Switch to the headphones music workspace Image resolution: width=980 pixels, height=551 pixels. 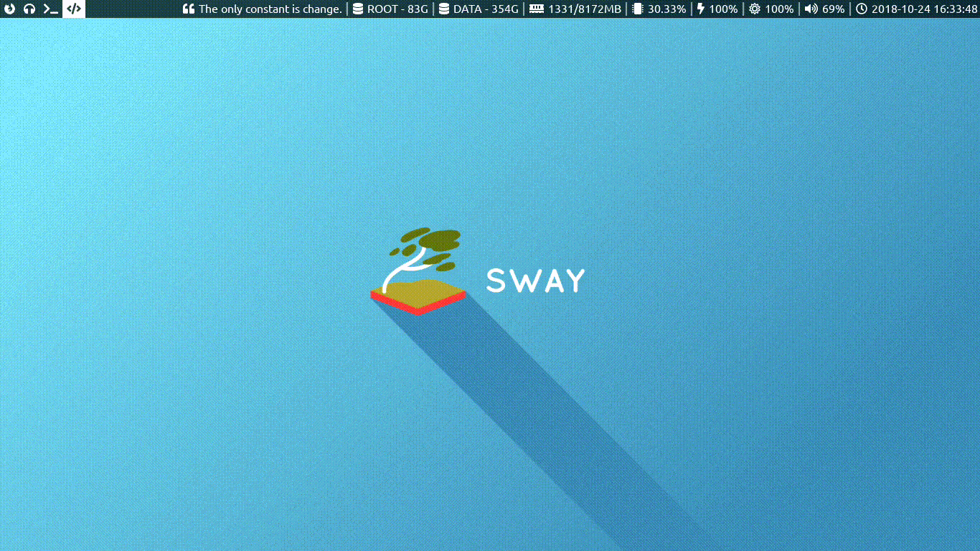[29, 9]
